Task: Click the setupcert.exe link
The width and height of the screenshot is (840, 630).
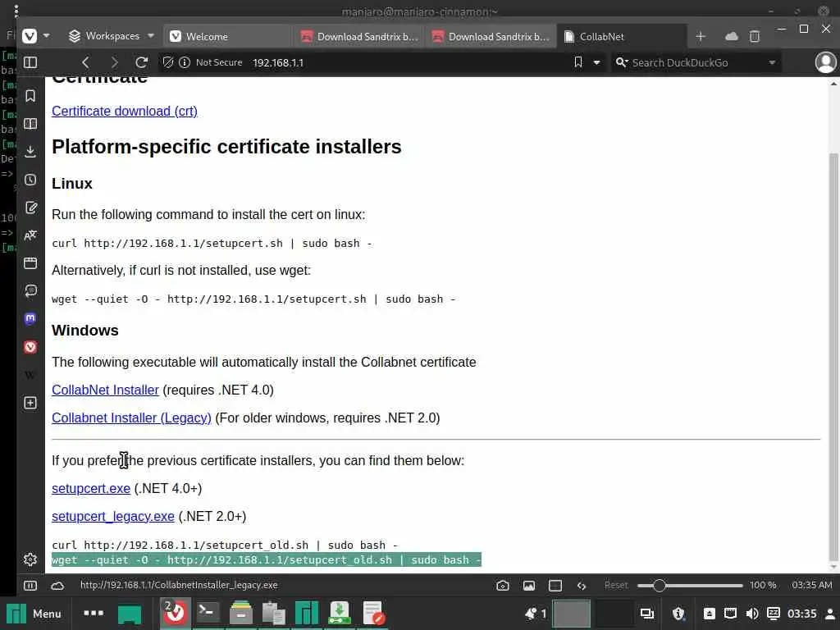Action: click(x=91, y=489)
